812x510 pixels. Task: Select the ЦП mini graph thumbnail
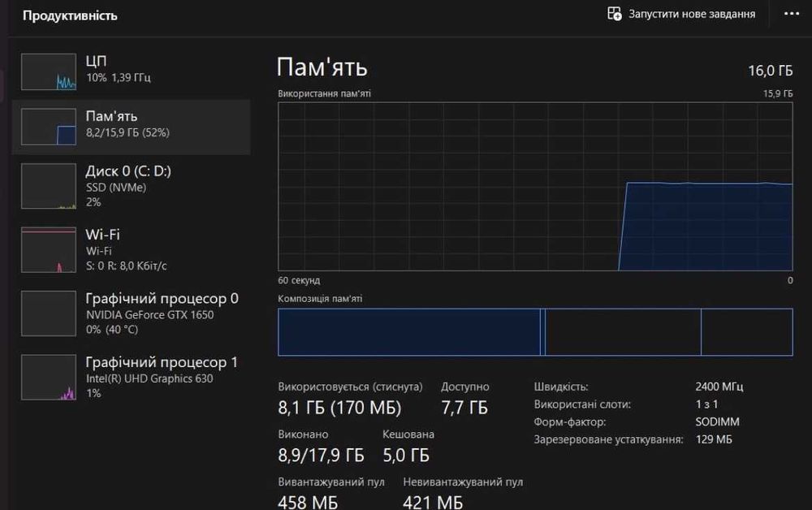(x=49, y=71)
